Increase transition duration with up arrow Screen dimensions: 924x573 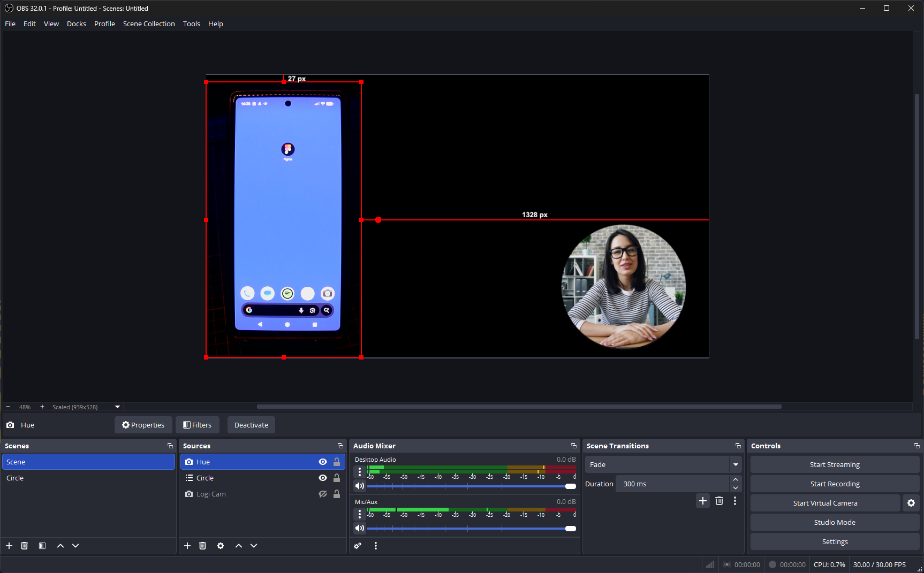(736, 479)
